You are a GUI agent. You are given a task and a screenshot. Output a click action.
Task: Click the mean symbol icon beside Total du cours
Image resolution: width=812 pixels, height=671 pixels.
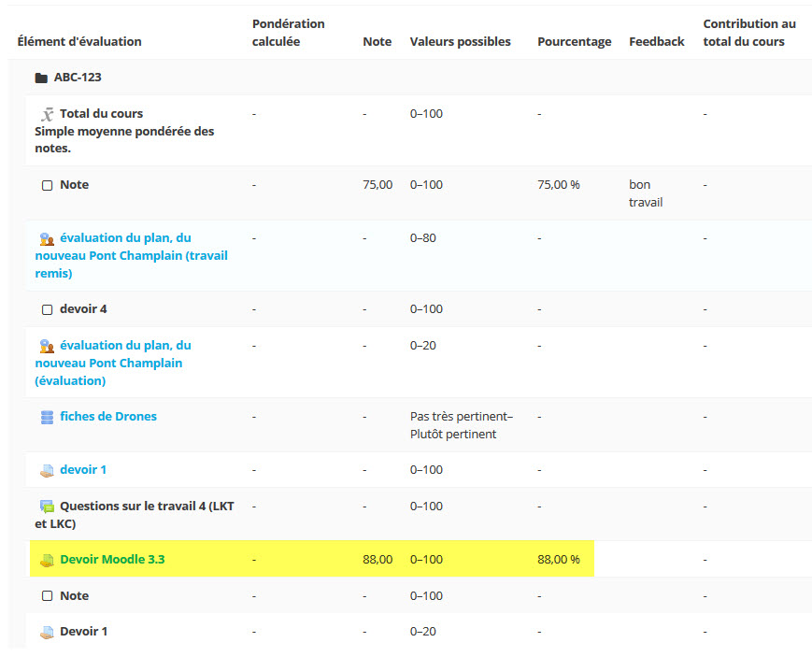(x=47, y=114)
